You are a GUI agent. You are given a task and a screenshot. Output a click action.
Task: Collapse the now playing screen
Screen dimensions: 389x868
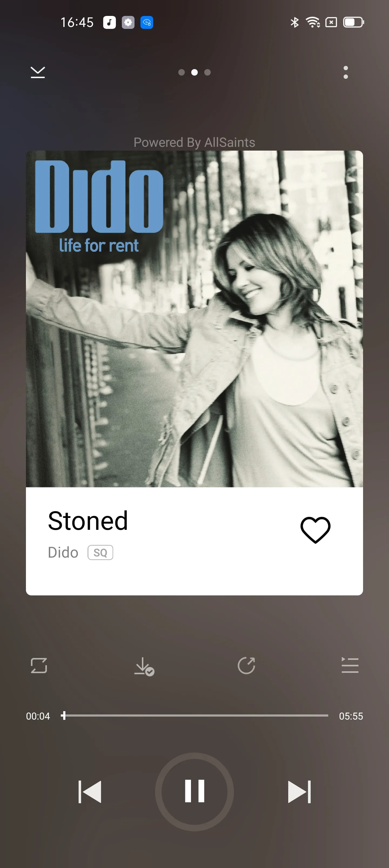[38, 72]
